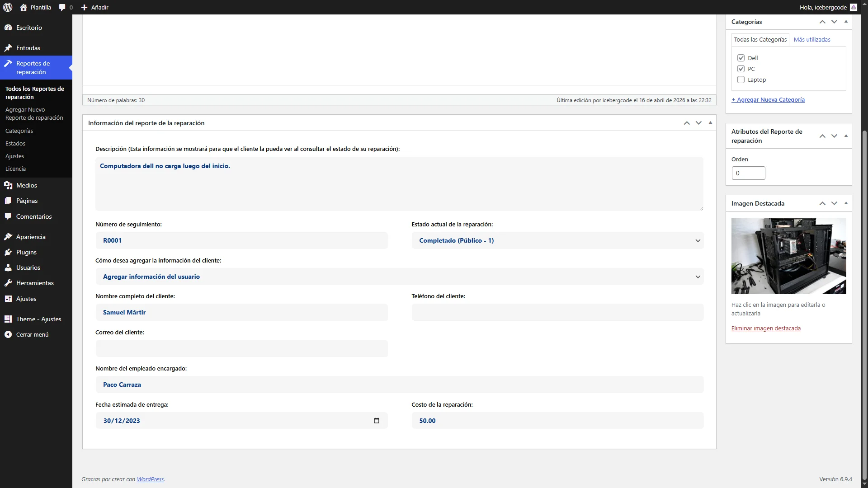Viewport: 868px width, 488px height.
Task: Open the client information method dropdown
Action: [x=399, y=277]
